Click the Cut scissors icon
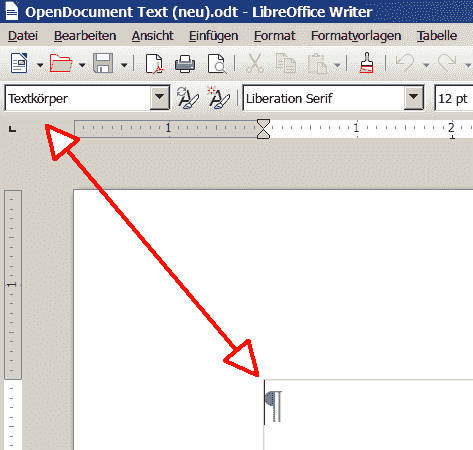 point(255,63)
